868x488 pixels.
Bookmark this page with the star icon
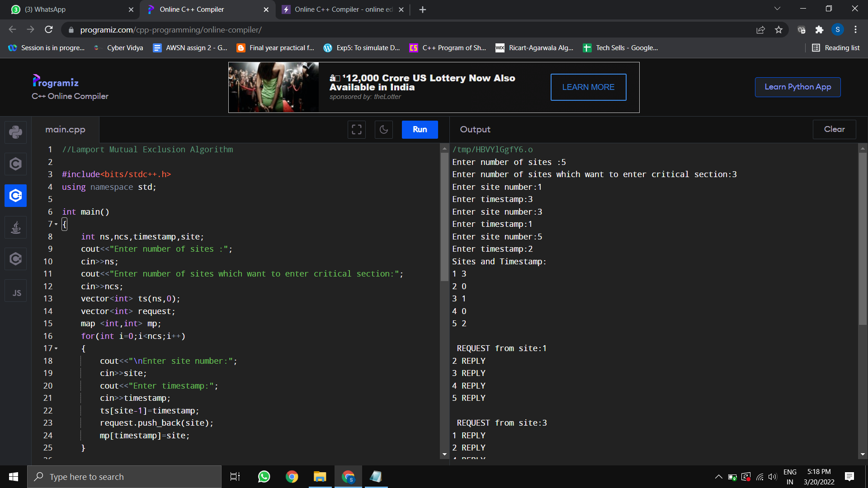tap(778, 30)
